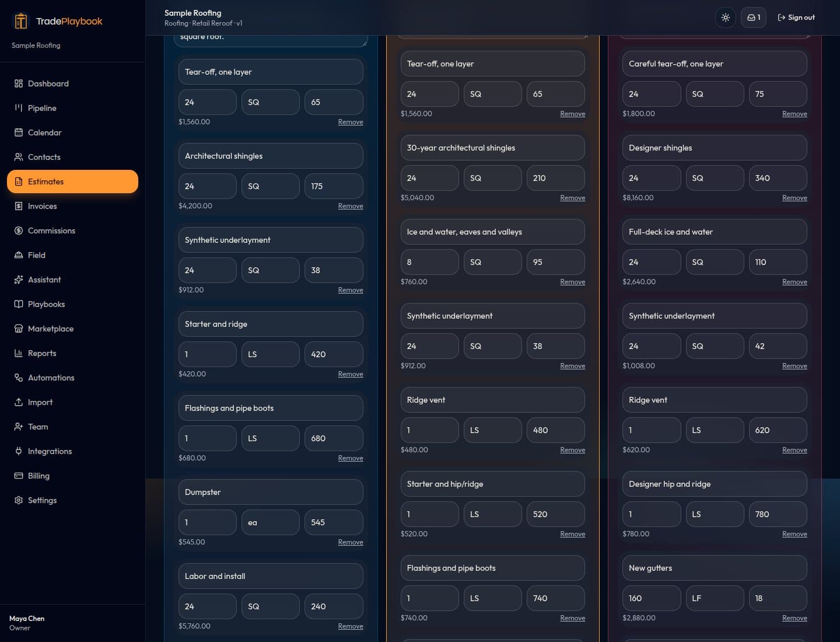The image size is (840, 642).
Task: Open the Field hard-hat icon
Action: [x=19, y=255]
